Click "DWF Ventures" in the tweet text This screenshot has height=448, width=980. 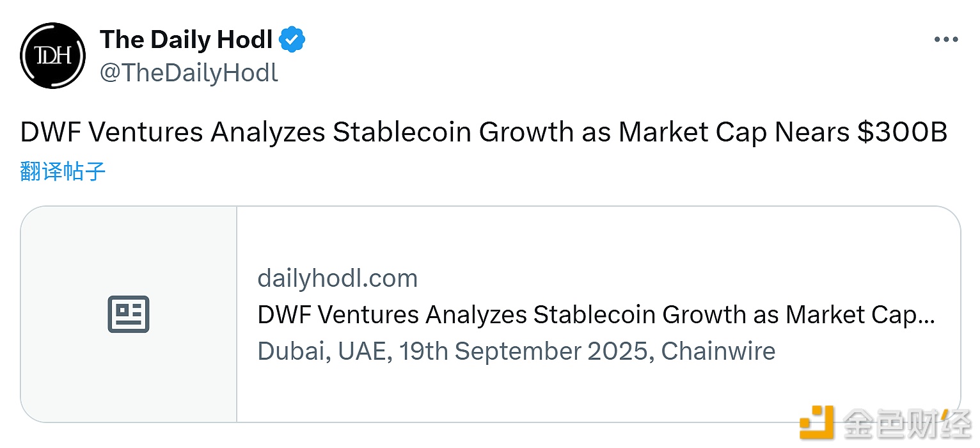[112, 132]
